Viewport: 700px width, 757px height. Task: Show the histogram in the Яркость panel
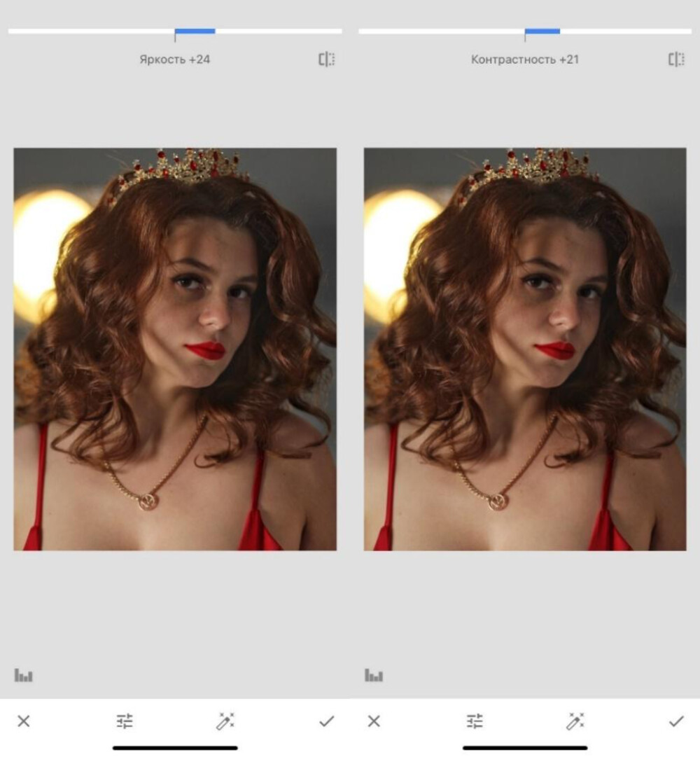tap(23, 674)
